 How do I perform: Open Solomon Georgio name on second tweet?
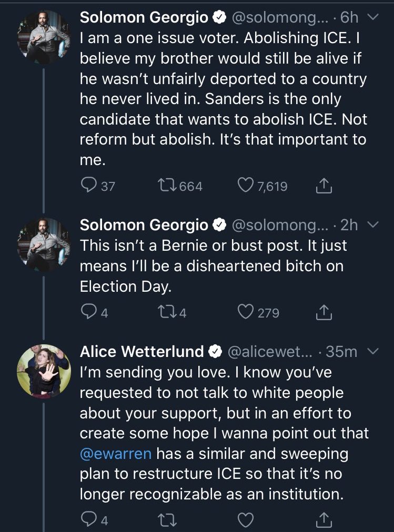tap(144, 225)
